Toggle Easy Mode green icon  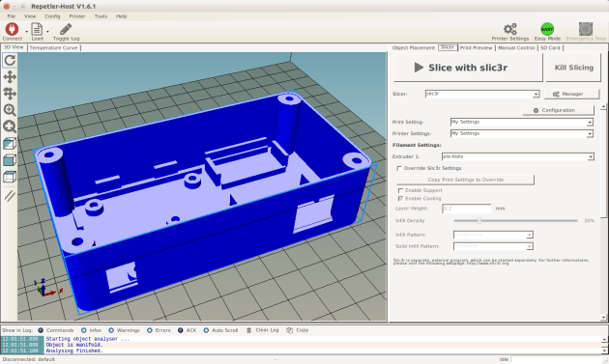tap(547, 29)
